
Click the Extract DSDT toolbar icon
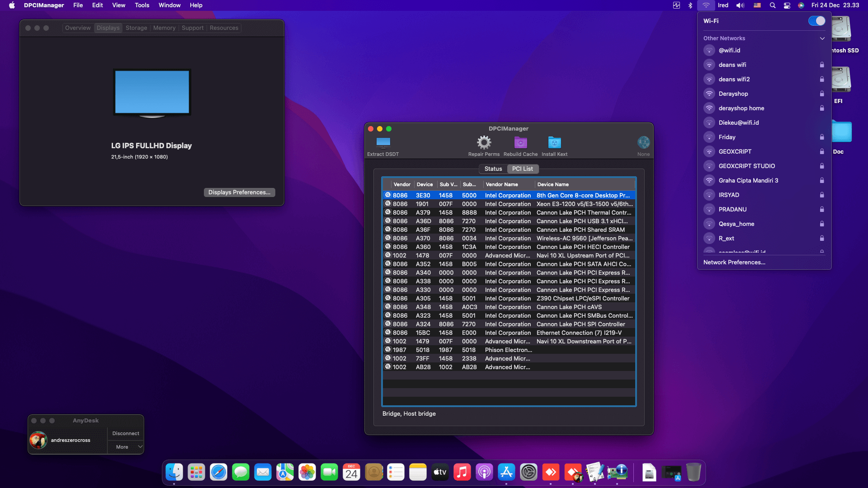[x=383, y=143]
